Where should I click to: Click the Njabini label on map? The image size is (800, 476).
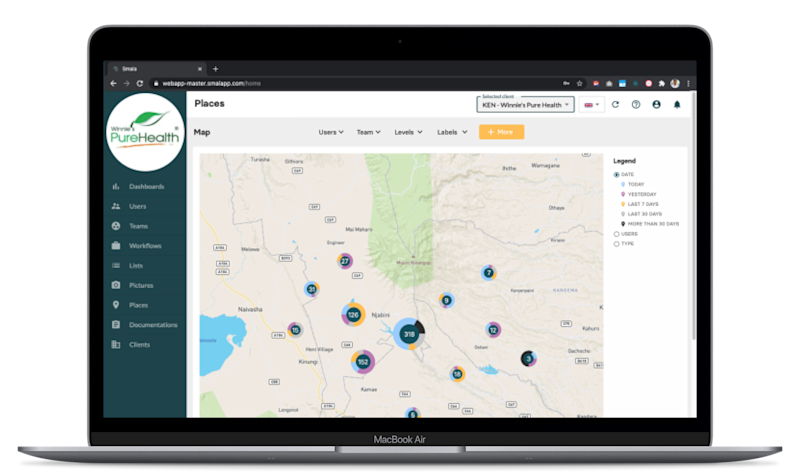[x=381, y=315]
